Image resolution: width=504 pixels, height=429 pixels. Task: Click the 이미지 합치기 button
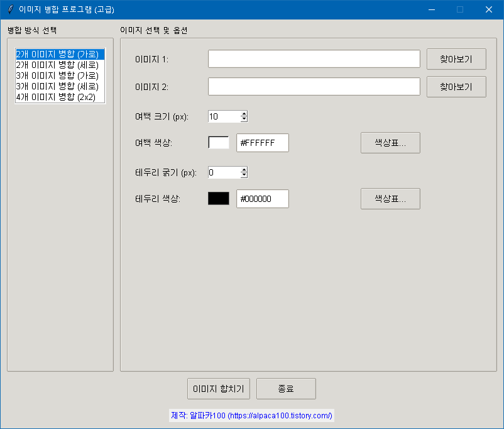[x=219, y=389]
